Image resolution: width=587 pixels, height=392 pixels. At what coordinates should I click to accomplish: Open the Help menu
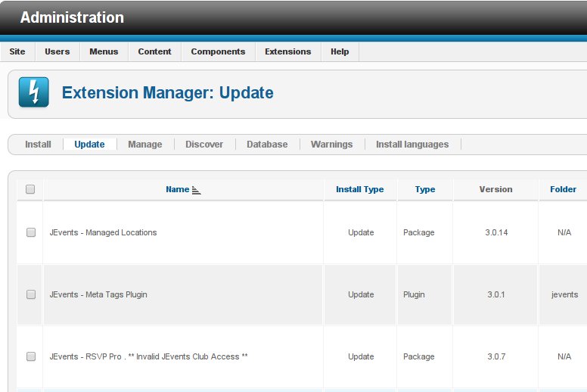pos(340,51)
